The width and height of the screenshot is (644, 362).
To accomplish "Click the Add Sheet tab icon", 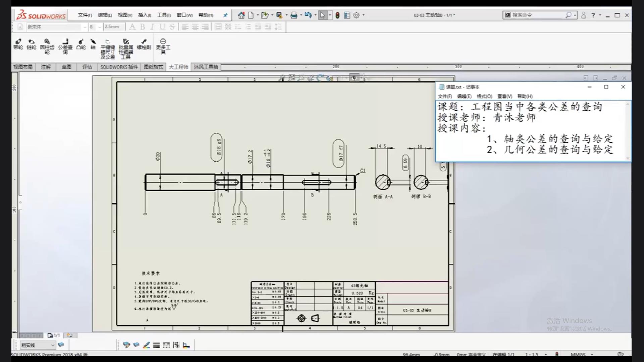I will pos(70,335).
